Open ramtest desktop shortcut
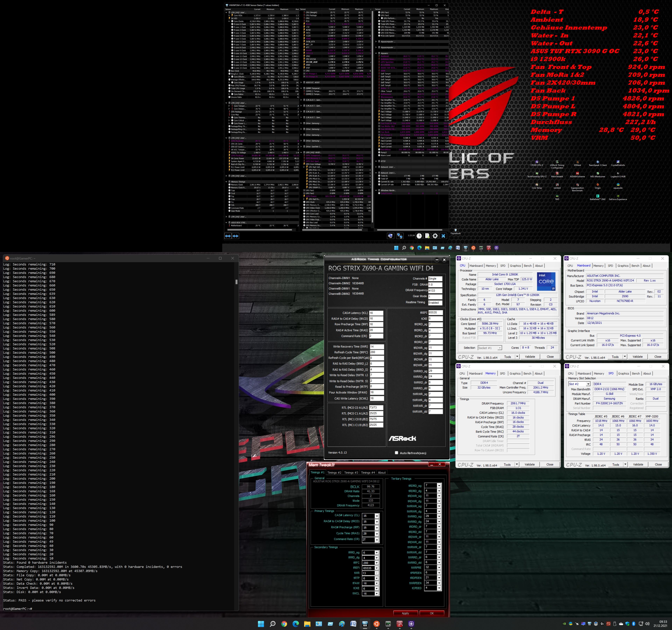672x630 pixels. point(557,186)
